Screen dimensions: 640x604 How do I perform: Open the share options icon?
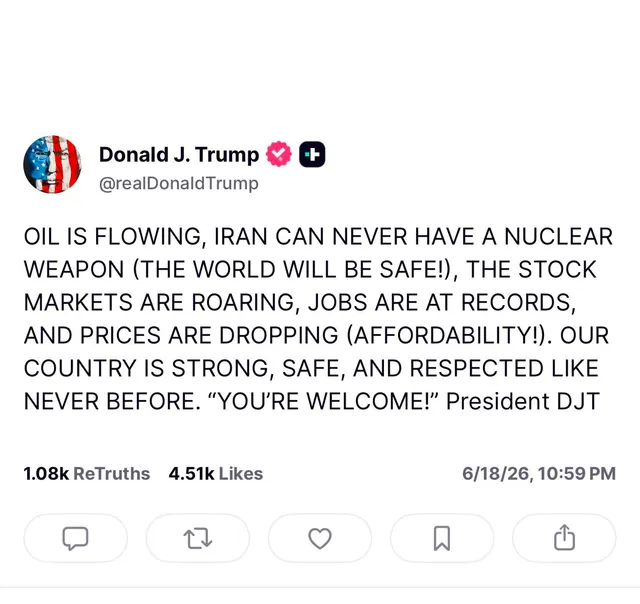564,538
